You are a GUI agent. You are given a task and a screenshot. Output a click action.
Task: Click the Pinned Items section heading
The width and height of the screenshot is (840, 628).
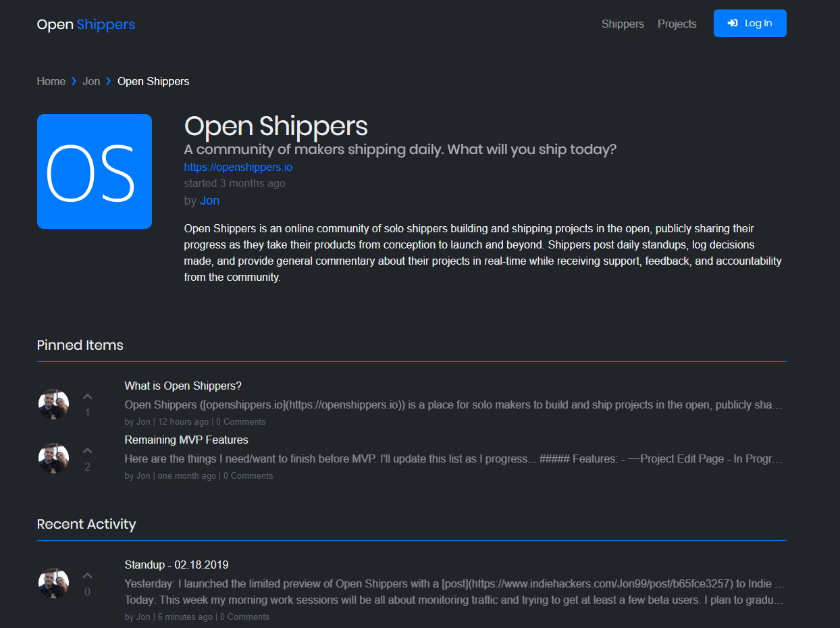80,345
